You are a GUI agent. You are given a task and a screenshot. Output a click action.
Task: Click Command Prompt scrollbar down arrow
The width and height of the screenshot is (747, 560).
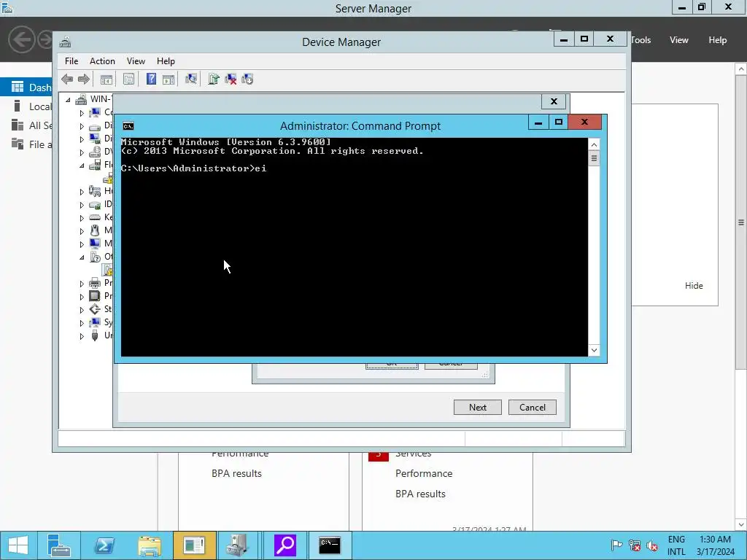click(x=594, y=350)
